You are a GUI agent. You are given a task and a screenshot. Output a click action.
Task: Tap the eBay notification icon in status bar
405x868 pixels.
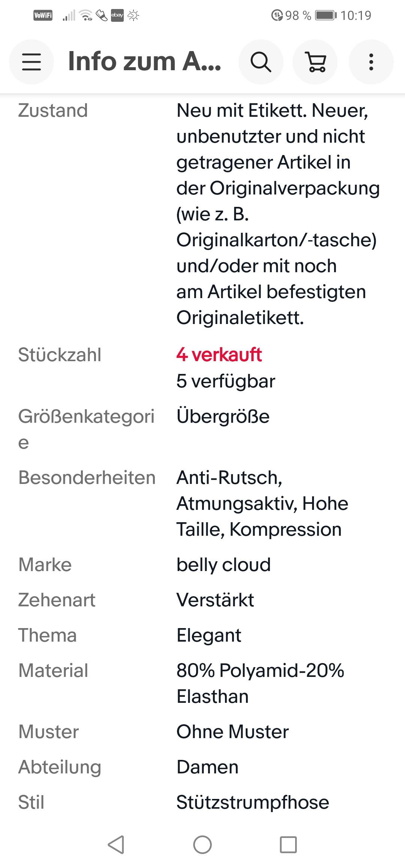pyautogui.click(x=117, y=15)
